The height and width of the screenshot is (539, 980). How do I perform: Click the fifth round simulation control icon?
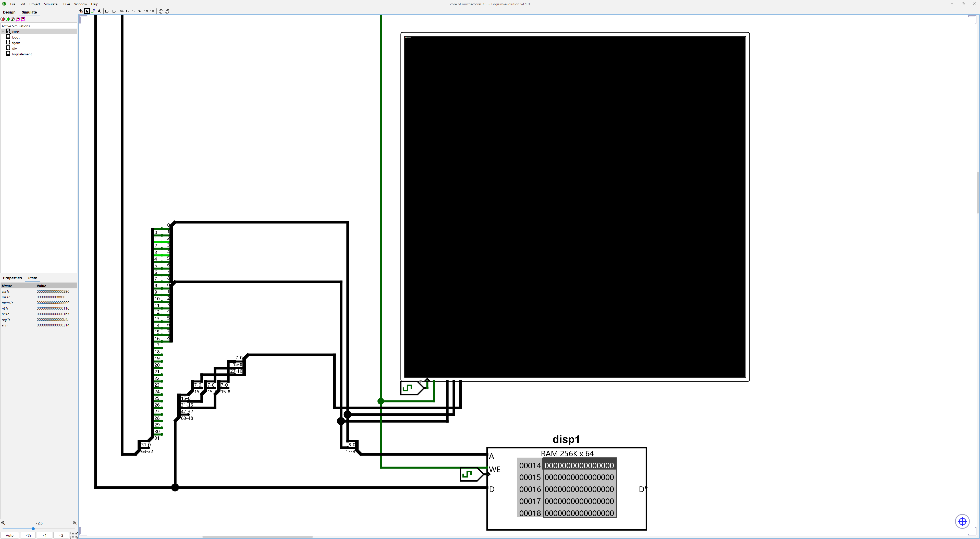click(x=23, y=19)
